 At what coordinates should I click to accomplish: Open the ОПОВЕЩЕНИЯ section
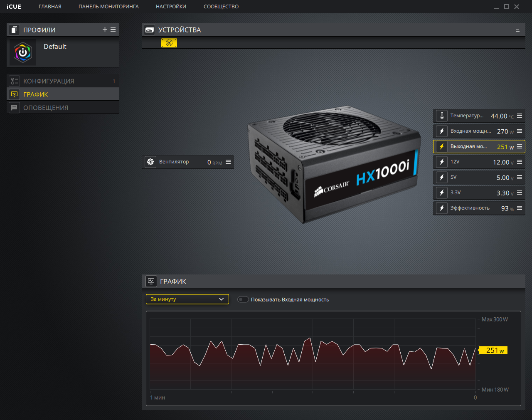pos(63,108)
